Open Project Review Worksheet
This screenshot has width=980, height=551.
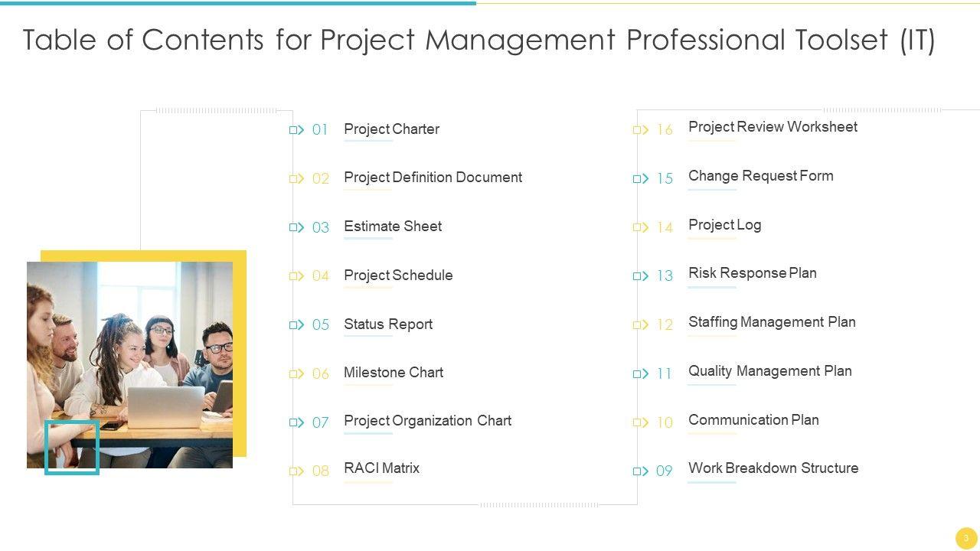[x=773, y=127]
